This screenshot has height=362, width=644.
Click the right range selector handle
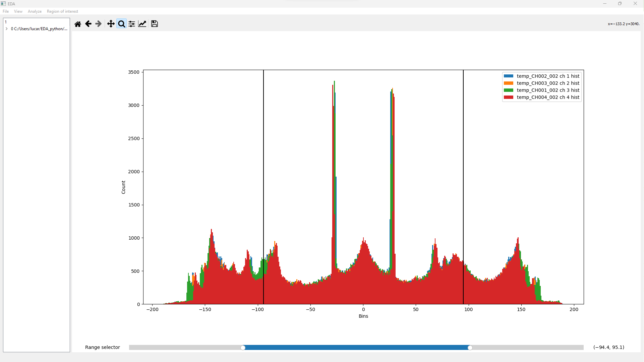[470, 348]
